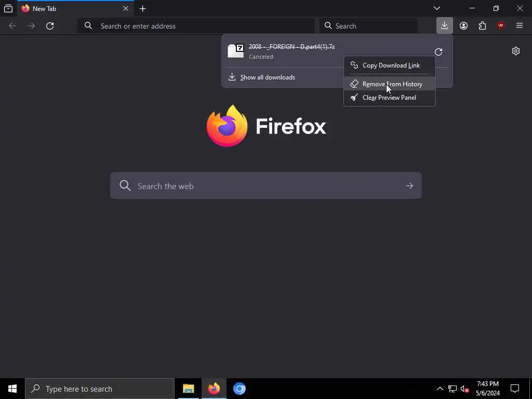
Task: Click the Type here to search box
Action: [100, 389]
